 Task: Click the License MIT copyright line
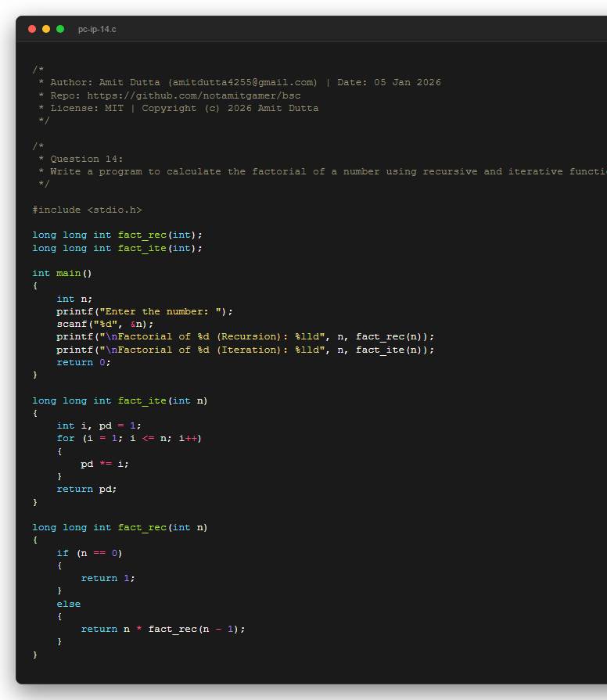pos(178,108)
